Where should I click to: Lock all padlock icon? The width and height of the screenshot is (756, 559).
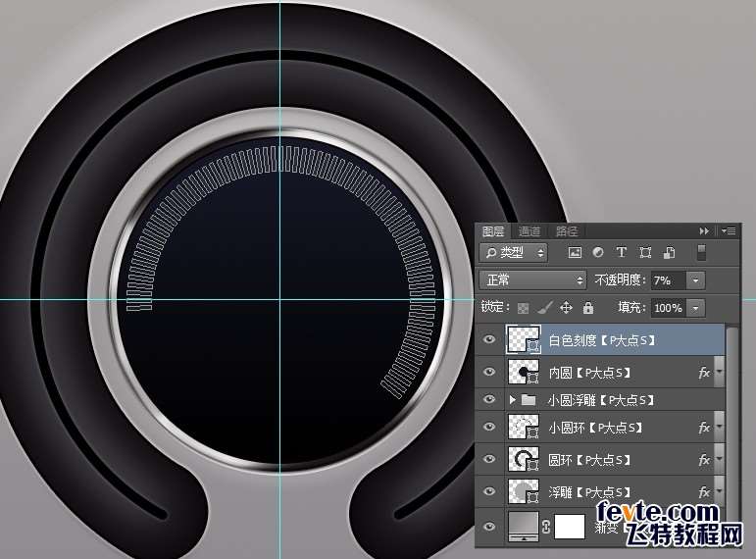click(x=588, y=308)
